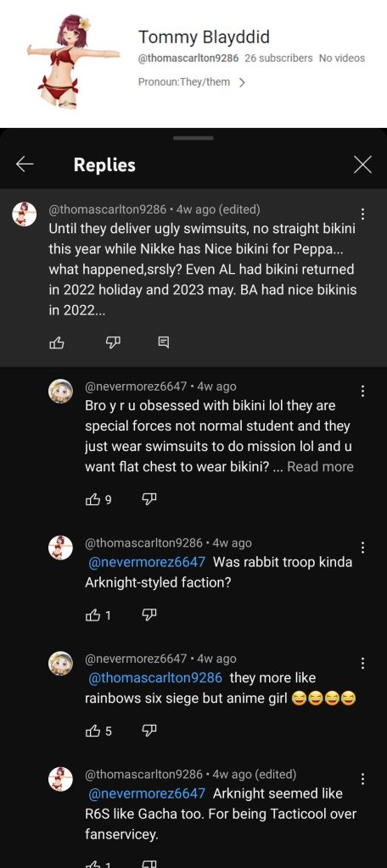387x868 pixels.
Task: Tap @nevermorez6647 mention in rabbit troop reply
Action: click(147, 562)
